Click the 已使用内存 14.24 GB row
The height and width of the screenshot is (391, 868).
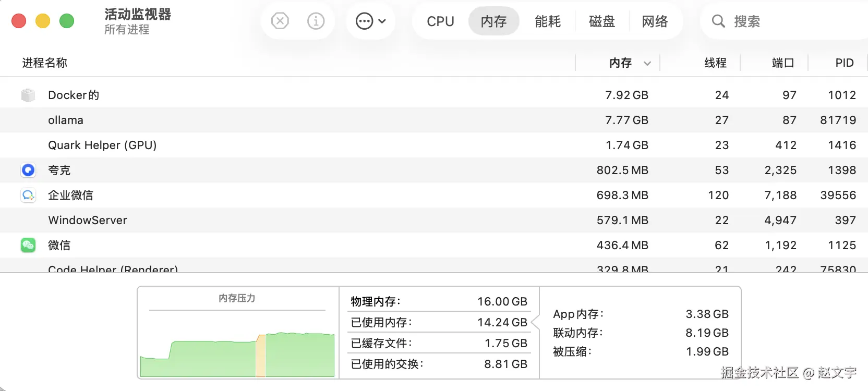pyautogui.click(x=439, y=322)
